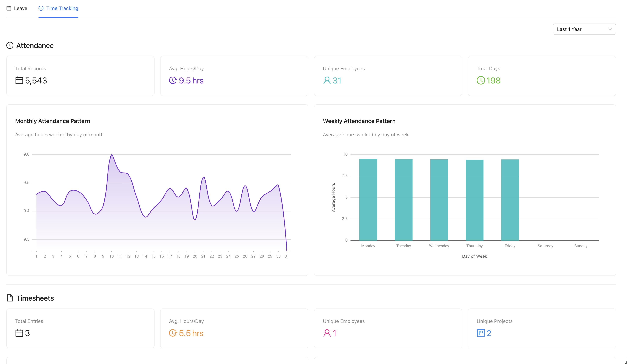Click the teal person icon beside 31
This screenshot has width=627, height=364.
tap(327, 81)
